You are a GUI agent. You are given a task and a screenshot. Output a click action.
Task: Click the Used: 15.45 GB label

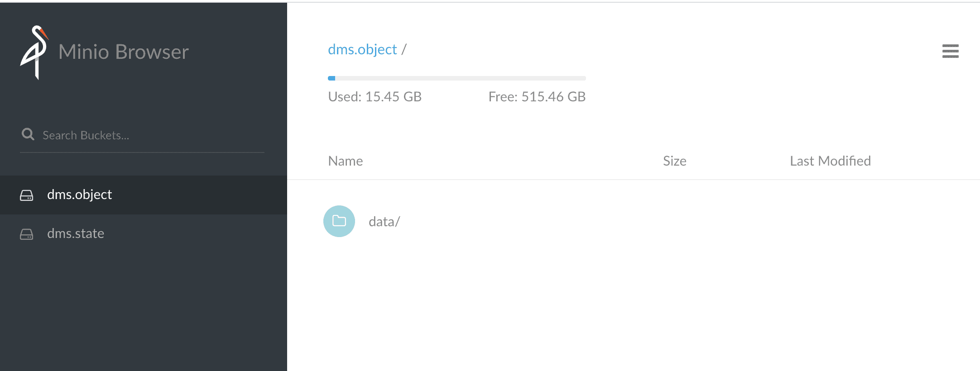375,97
